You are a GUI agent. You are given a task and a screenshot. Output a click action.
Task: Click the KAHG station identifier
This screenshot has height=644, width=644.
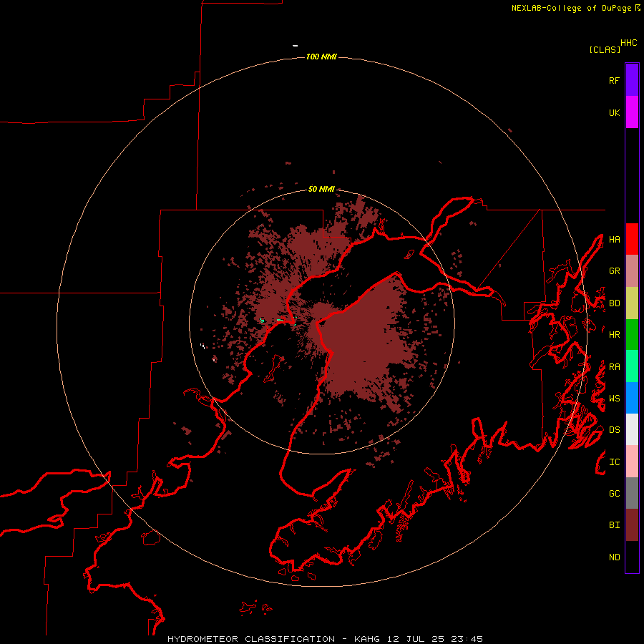tap(366, 639)
